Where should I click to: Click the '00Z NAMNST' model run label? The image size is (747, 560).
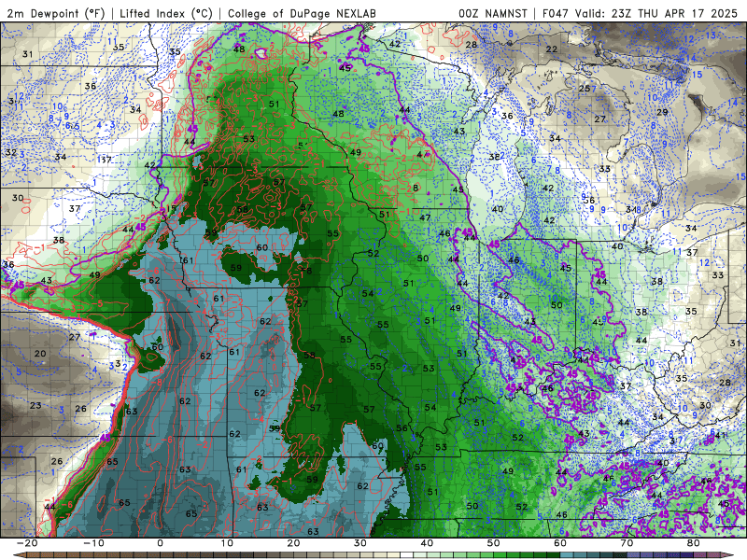click(x=493, y=13)
